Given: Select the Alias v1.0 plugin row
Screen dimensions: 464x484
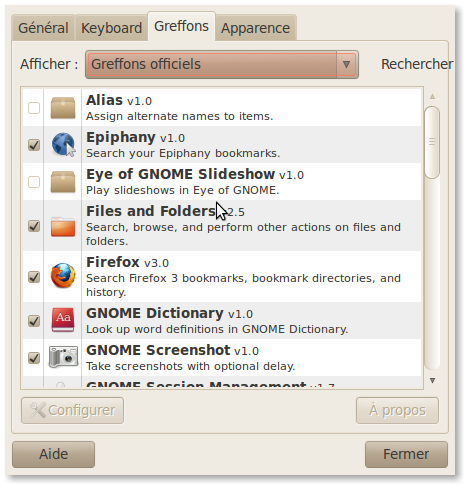Looking at the screenshot, I should pos(222,108).
